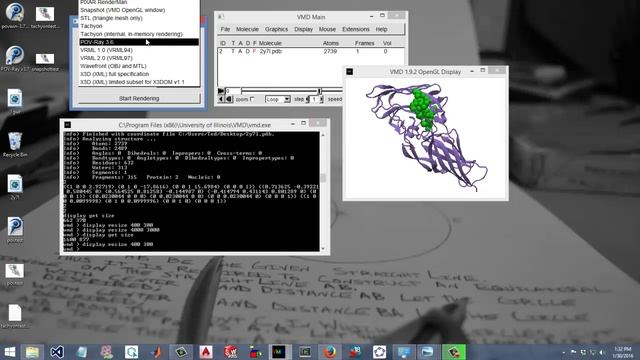Open the Display menu in VMD Main
The image size is (640, 360).
click(x=304, y=29)
